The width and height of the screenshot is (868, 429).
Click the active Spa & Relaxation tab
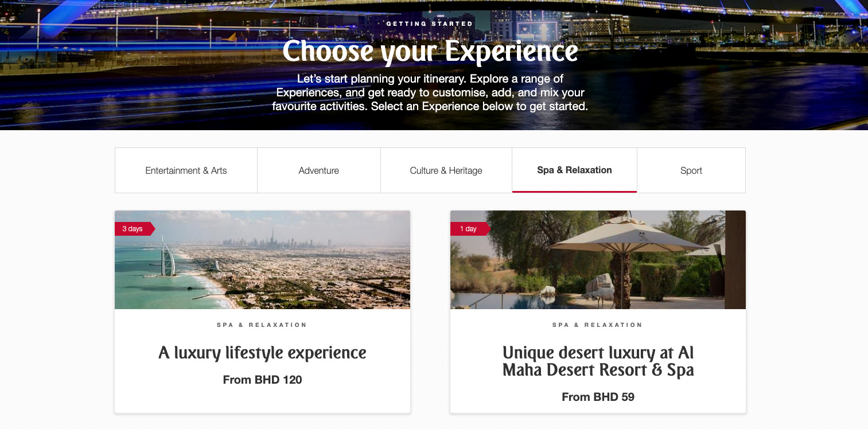point(574,170)
